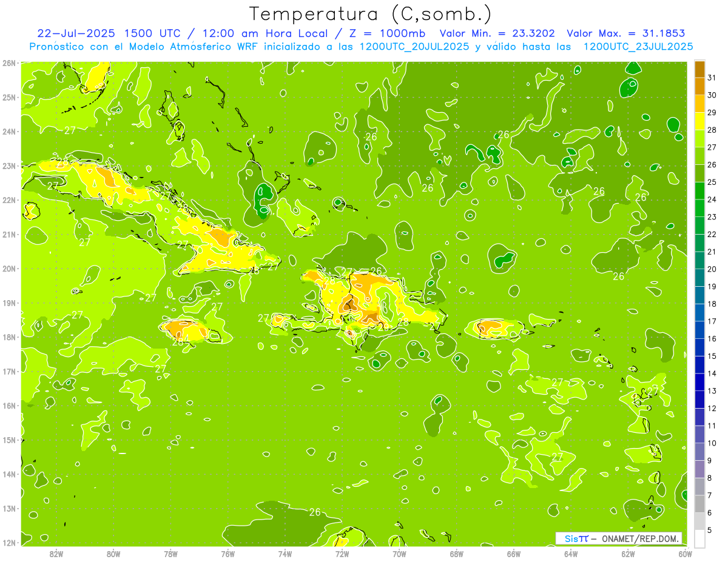Click the "12N" latitude axis label

(x=9, y=543)
